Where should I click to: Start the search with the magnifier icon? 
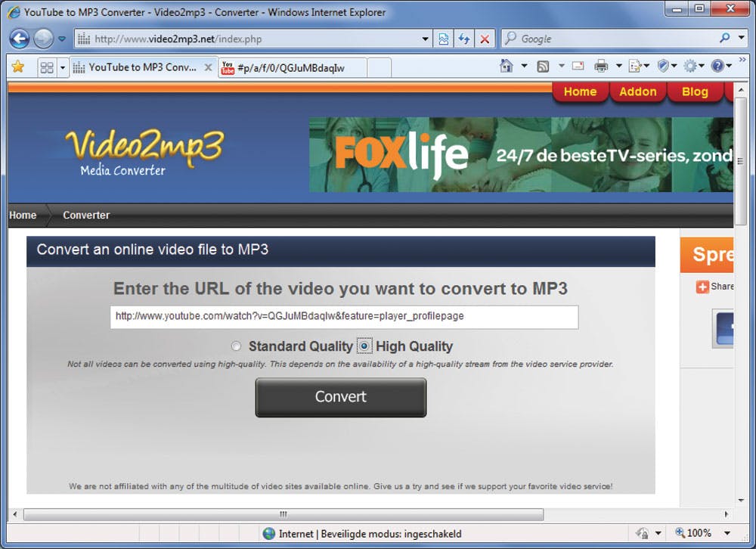725,38
